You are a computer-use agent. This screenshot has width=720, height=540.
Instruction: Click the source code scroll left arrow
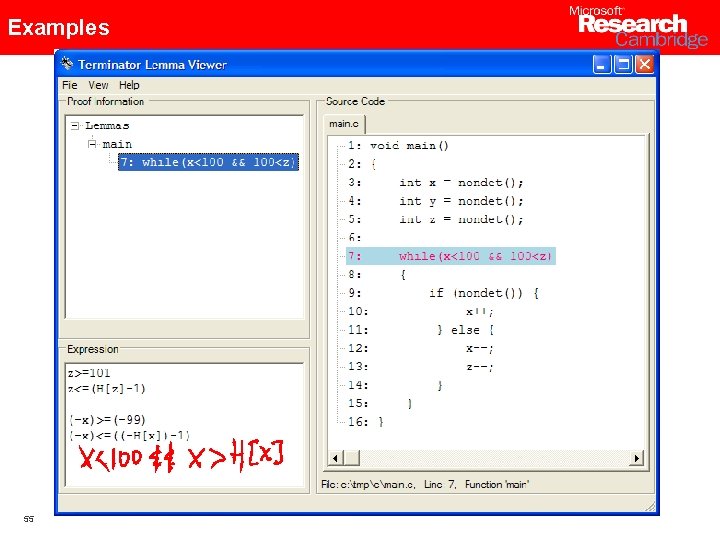[336, 458]
